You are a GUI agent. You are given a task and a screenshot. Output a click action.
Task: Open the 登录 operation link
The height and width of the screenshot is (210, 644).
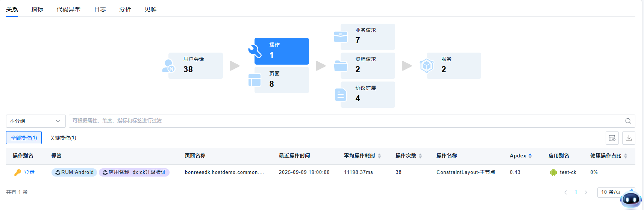(29, 172)
